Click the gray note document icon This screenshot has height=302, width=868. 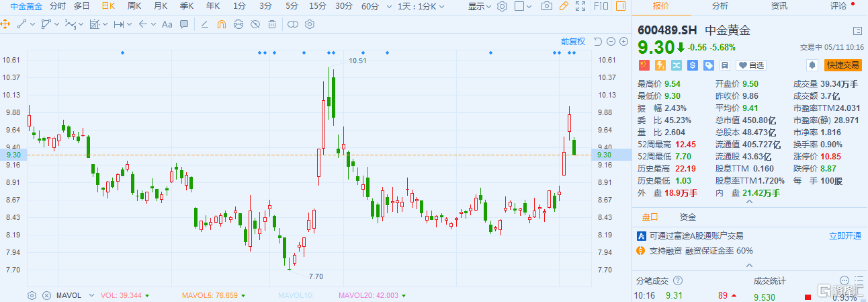[x=724, y=65]
